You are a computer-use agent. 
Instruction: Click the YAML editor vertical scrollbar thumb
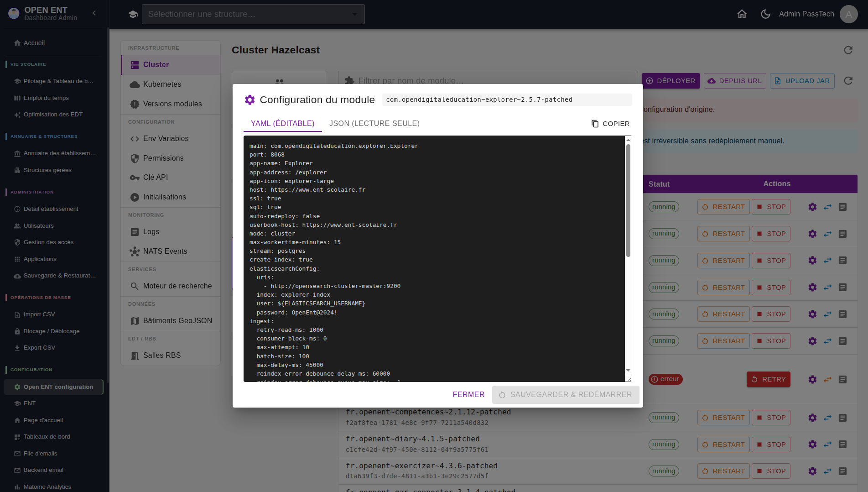(x=628, y=201)
